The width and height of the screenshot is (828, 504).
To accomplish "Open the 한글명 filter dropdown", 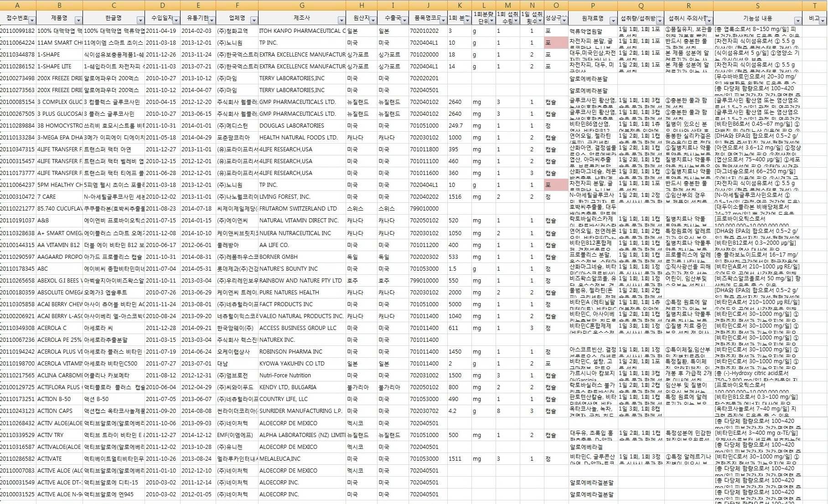I will [x=140, y=21].
